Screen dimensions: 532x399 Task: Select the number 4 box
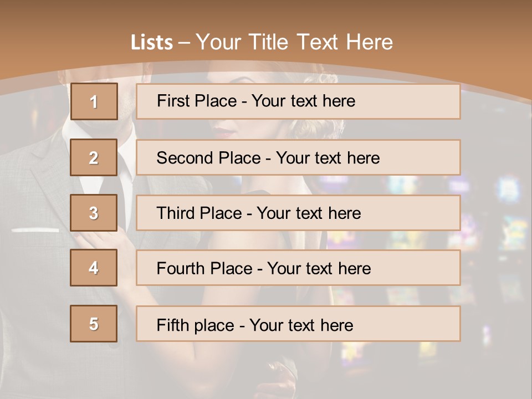(x=94, y=268)
